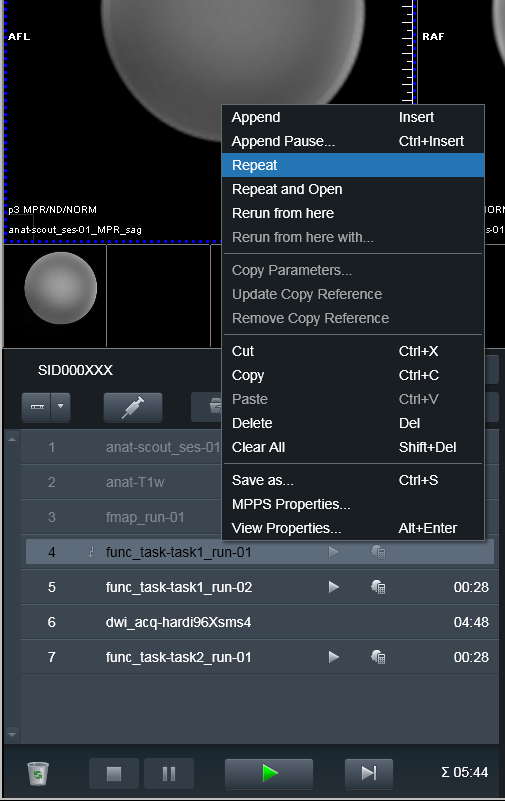
Task: Select anat-T1w protocol row
Action: [122, 482]
